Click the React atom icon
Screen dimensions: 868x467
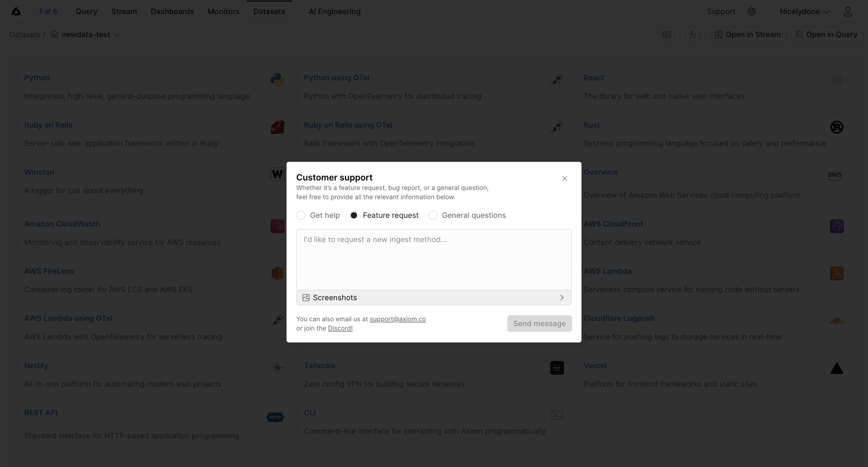(836, 80)
